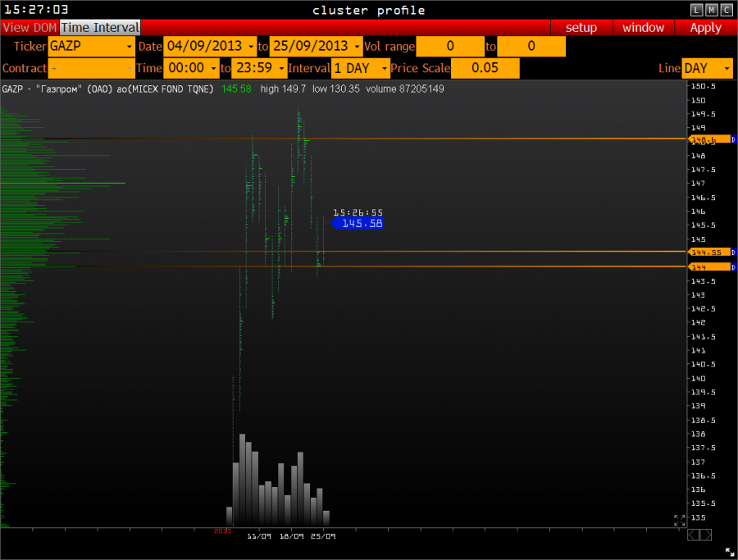
Task: Click the fit-chart expand arrows icon
Action: (680, 520)
